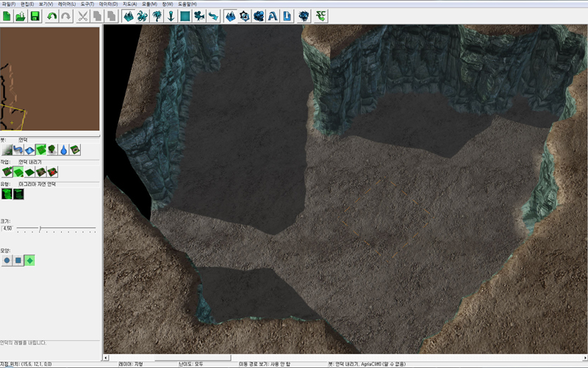588x368 pixels.
Task: Select the Texture brush
Action: pos(7,150)
